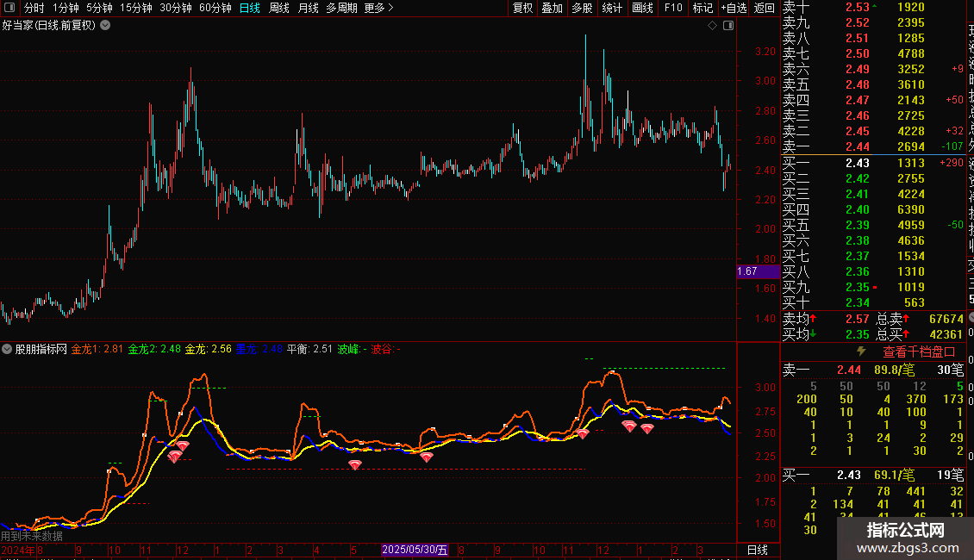Click 买均 average value 2.35
This screenshot has height=560, width=974.
[x=858, y=334]
